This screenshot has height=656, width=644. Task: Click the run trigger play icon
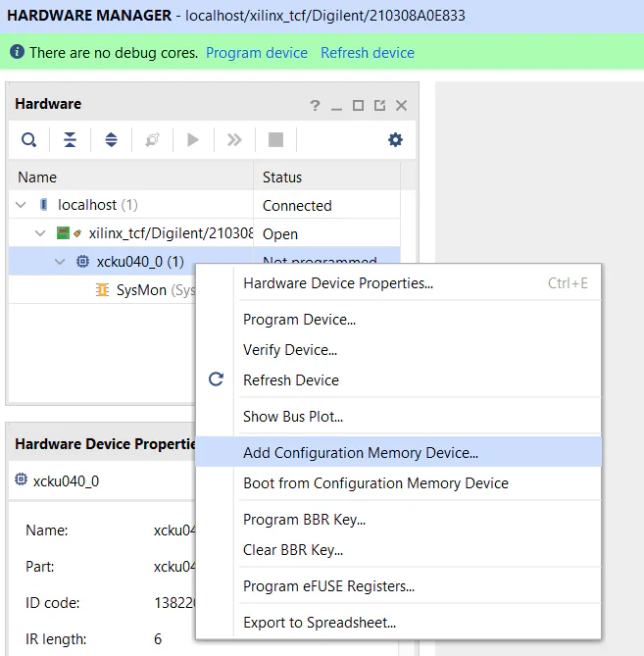click(193, 140)
